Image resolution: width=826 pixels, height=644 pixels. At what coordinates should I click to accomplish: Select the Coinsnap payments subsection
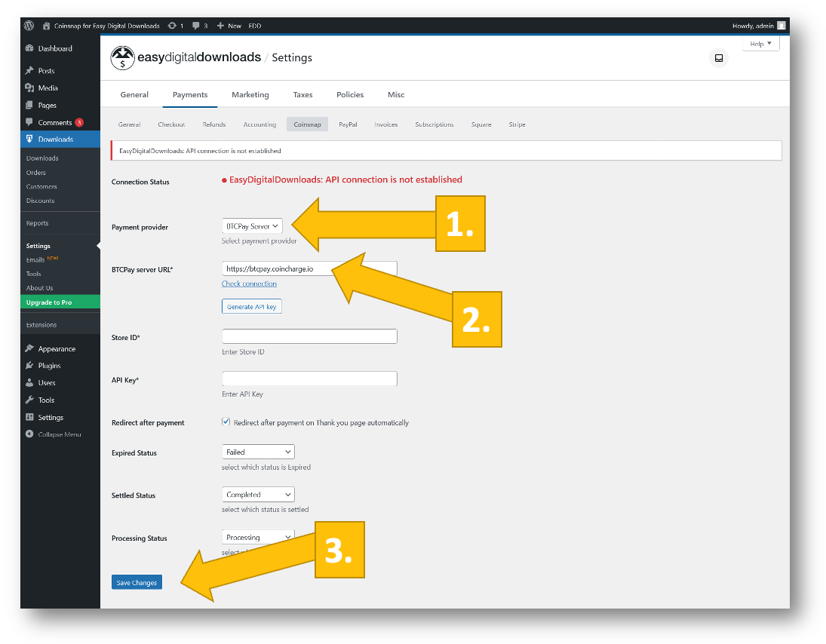307,124
